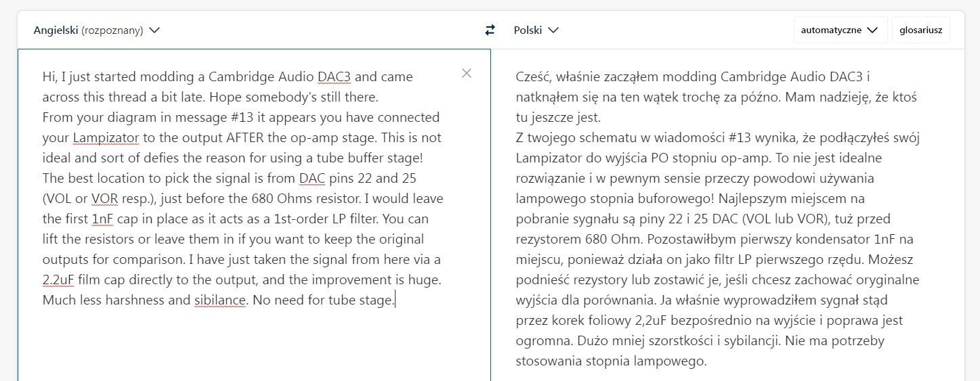
Task: Open the automatyczne formality dropdown
Action: tap(839, 30)
